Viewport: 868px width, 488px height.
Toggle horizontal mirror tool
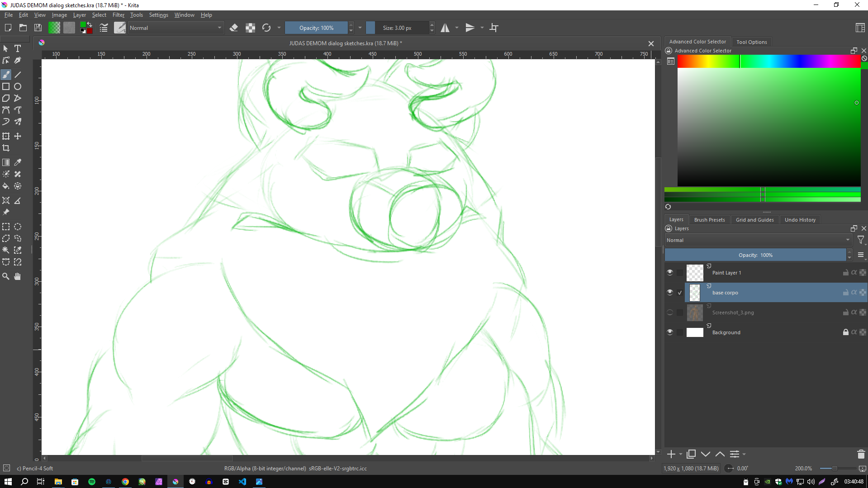coord(445,28)
